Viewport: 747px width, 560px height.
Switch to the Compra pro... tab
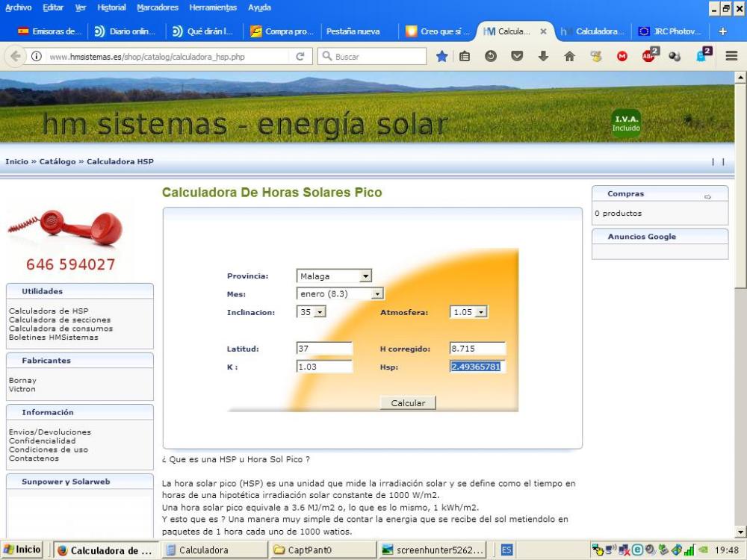[x=282, y=31]
